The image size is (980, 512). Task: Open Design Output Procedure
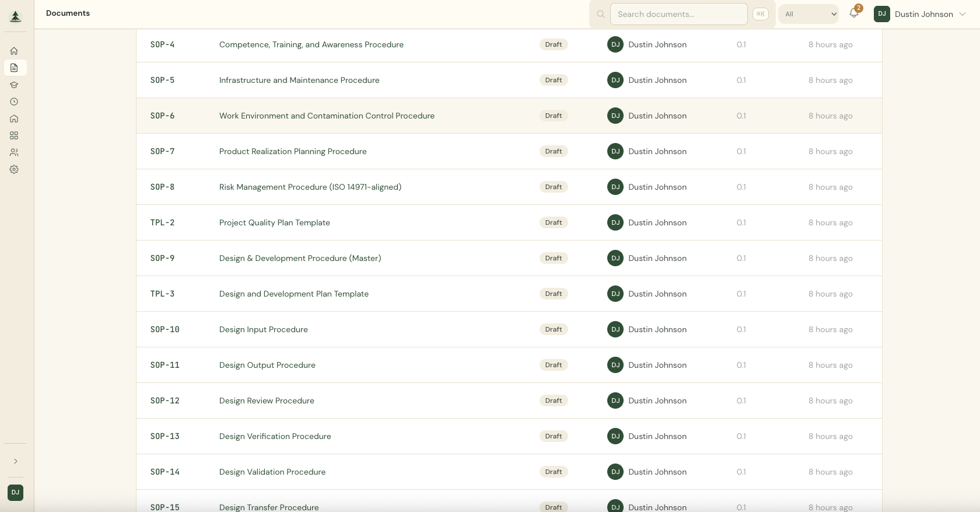pyautogui.click(x=267, y=365)
